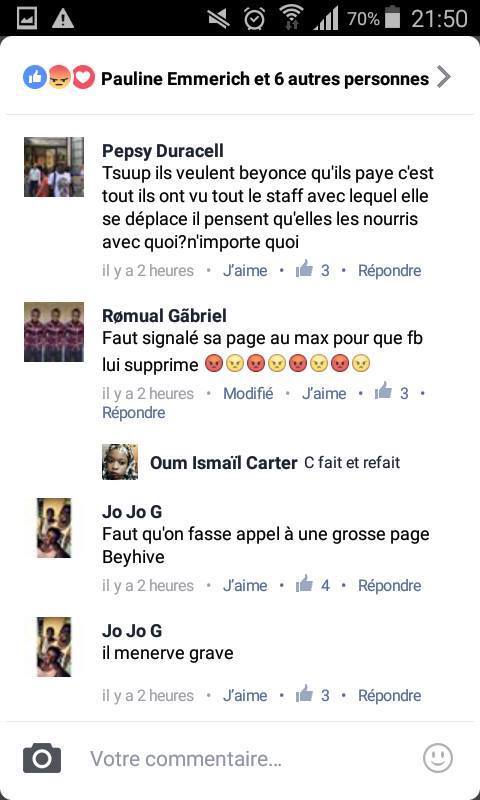Tap the camera icon to attach photo
The height and width of the screenshot is (800, 480).
pos(42,758)
